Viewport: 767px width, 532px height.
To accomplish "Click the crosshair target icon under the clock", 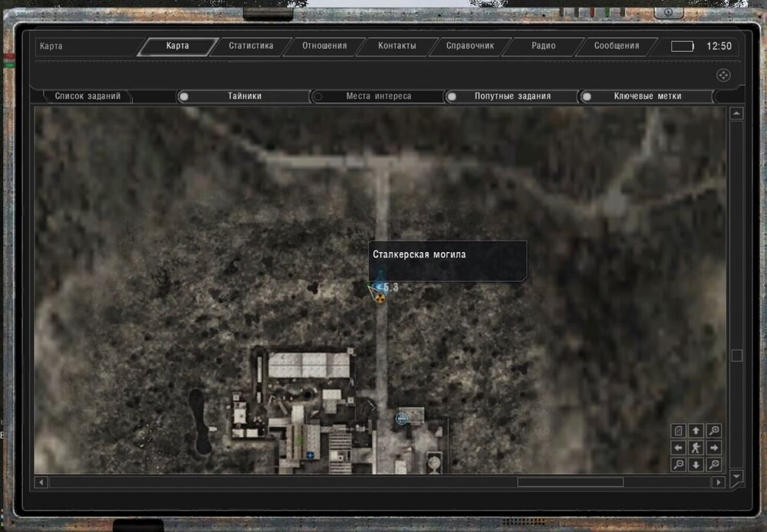I will point(723,75).
